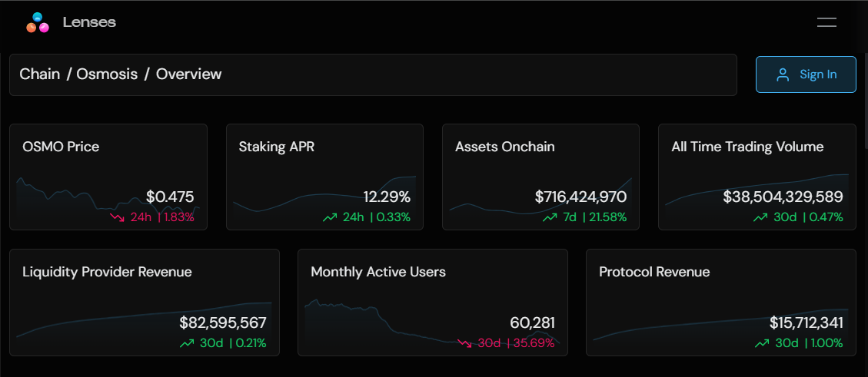Open the OSMO Price card
The image size is (868, 377).
[x=108, y=177]
